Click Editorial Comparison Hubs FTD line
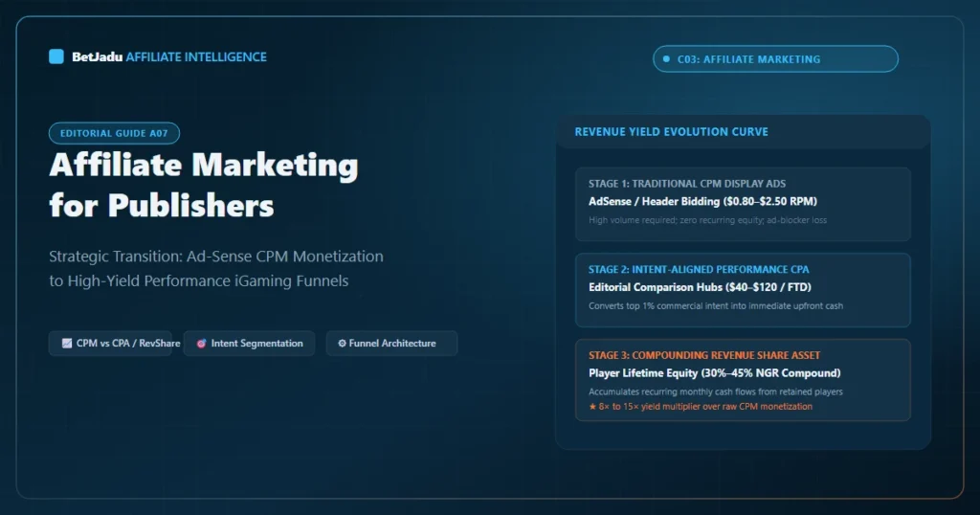The height and width of the screenshot is (515, 980). click(x=700, y=287)
